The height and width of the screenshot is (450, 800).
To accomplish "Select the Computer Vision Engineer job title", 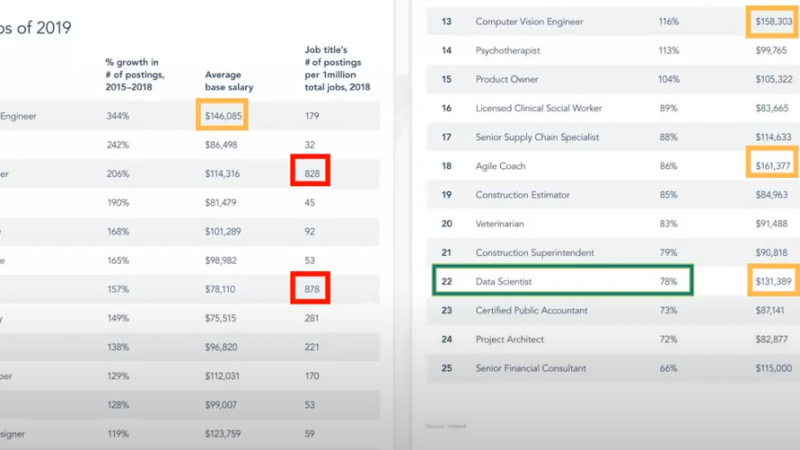I will point(529,21).
